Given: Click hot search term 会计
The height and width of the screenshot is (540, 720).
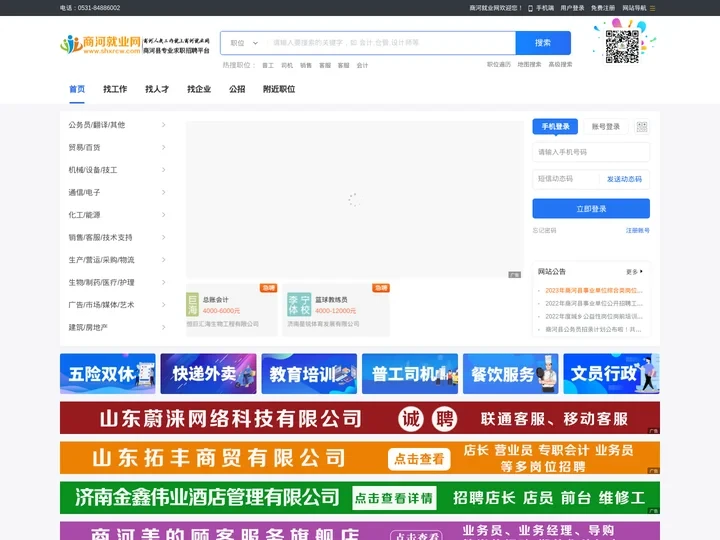Looking at the screenshot, I should coord(362,66).
